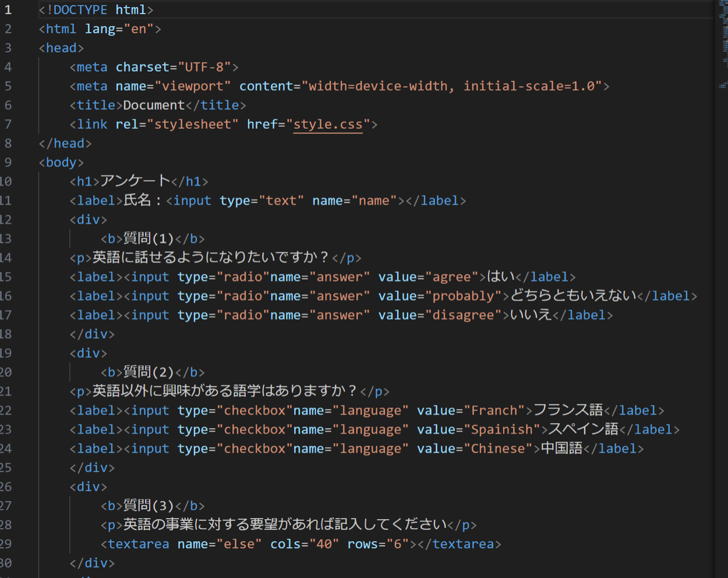
Task: Place cursor on 質問(3) bold text
Action: (149, 506)
